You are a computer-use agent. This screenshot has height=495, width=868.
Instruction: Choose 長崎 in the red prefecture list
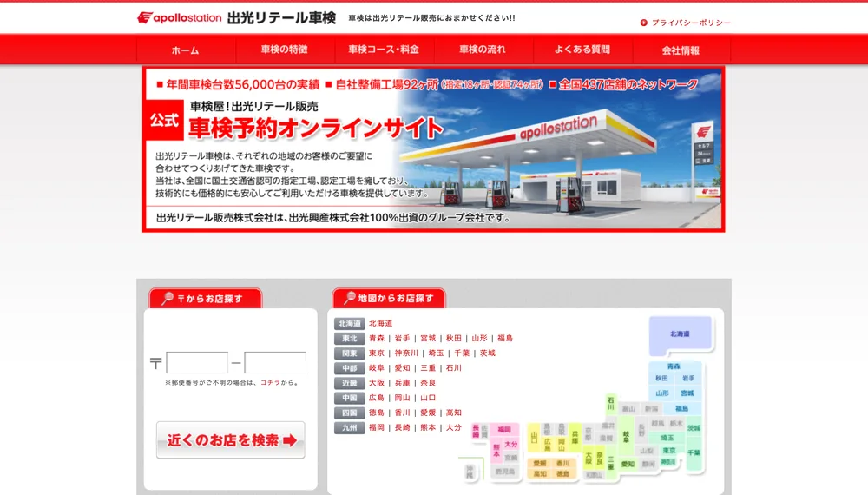[403, 428]
